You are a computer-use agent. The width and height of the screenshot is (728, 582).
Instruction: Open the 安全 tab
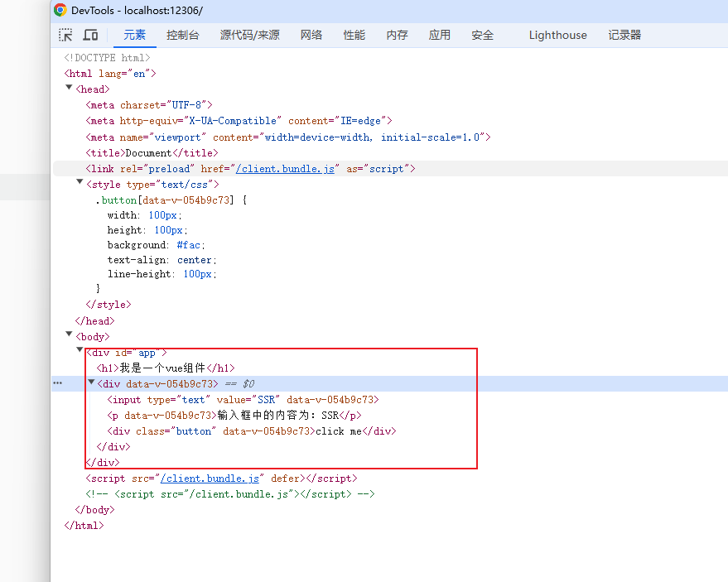click(x=482, y=35)
